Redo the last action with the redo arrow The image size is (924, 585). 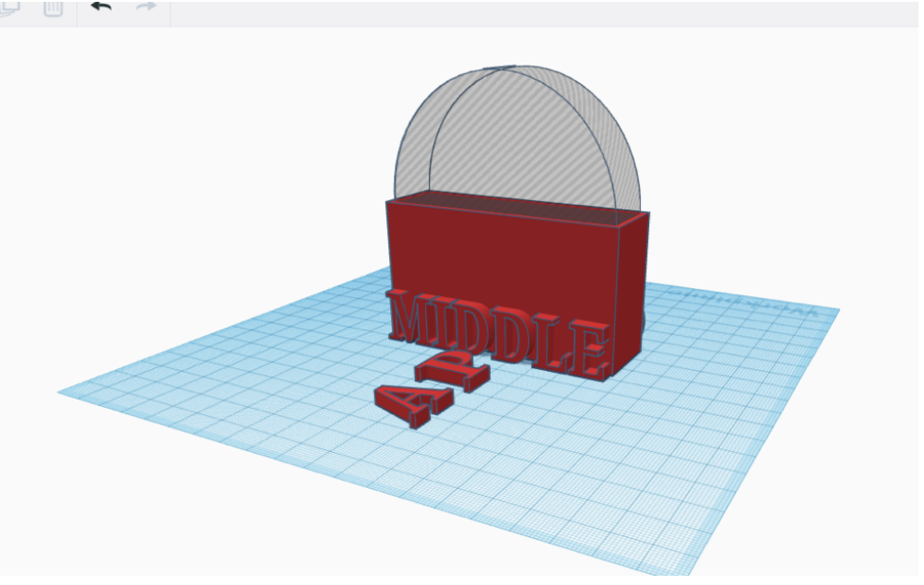pos(145,7)
